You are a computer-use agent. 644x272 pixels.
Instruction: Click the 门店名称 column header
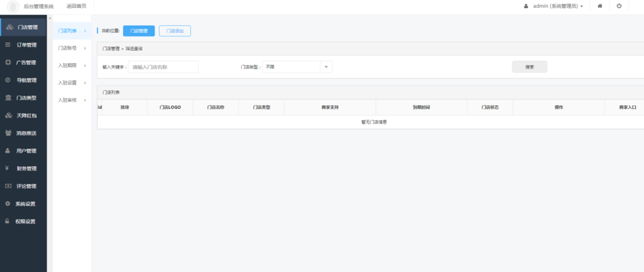(x=215, y=107)
